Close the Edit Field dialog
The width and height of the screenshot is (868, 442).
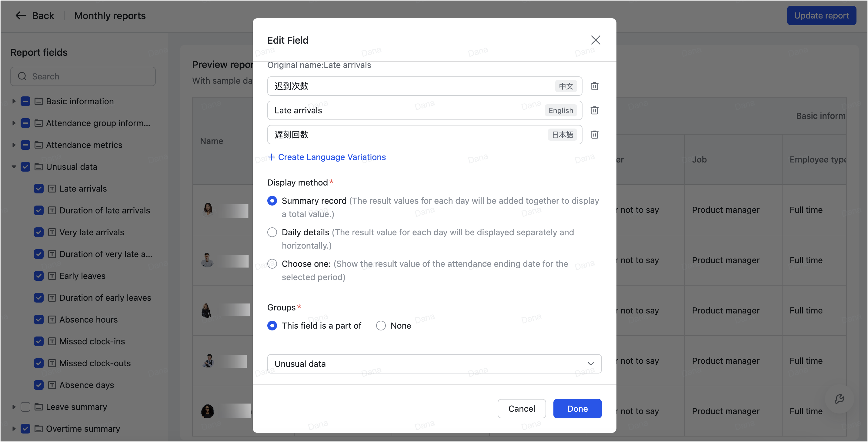(x=596, y=40)
